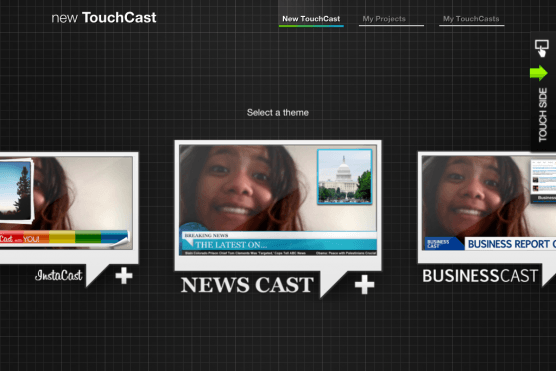556x371 pixels.
Task: Click the Capitol building inset picture
Action: (x=345, y=177)
